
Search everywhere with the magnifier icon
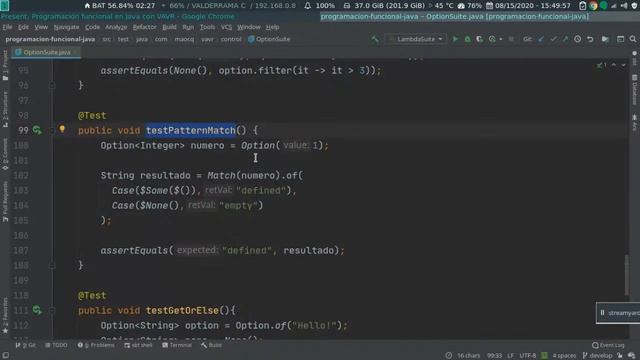tap(633, 39)
